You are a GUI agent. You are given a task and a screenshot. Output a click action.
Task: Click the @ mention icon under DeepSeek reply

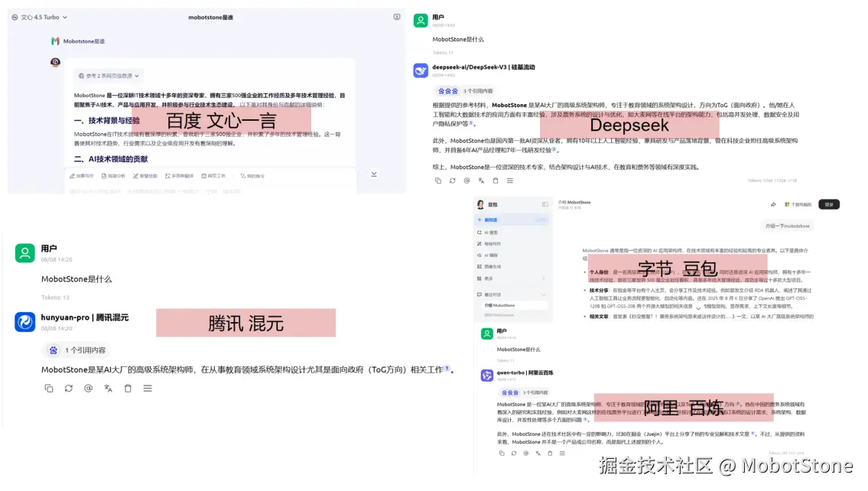point(467,180)
